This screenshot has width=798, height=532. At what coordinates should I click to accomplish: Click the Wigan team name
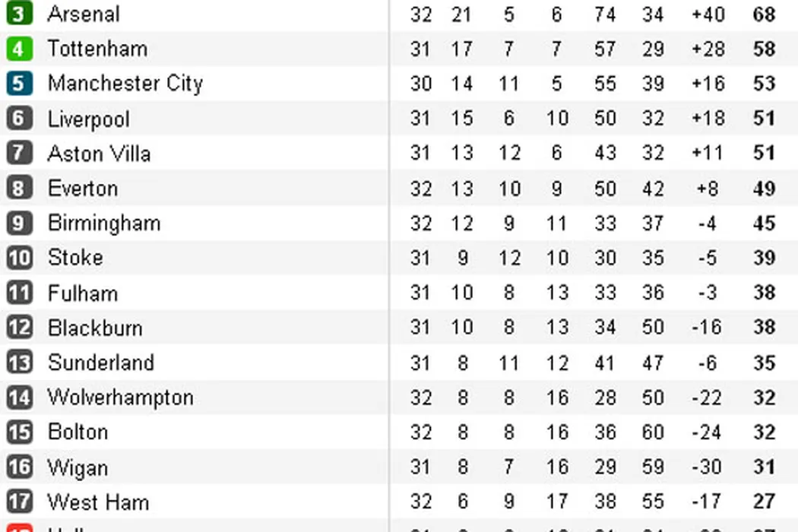(78, 467)
